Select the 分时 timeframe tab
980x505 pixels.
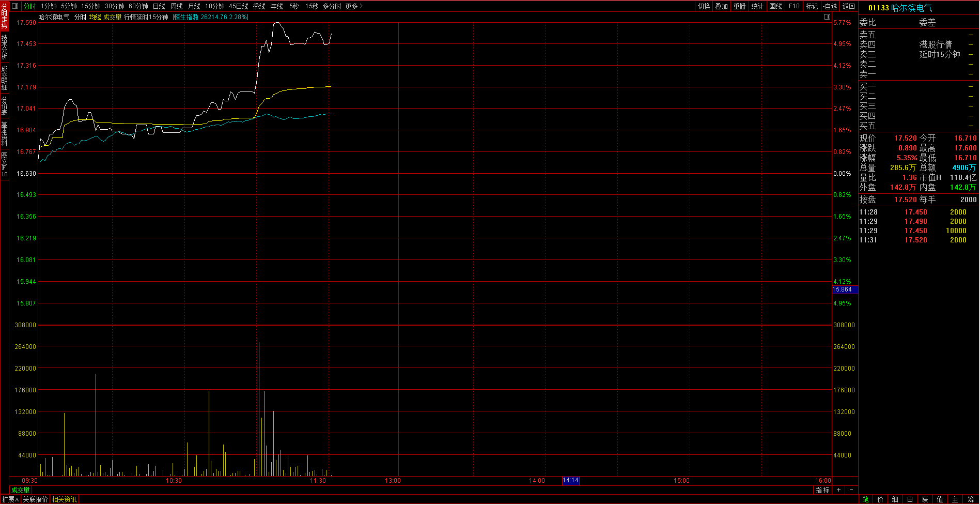(x=30, y=6)
